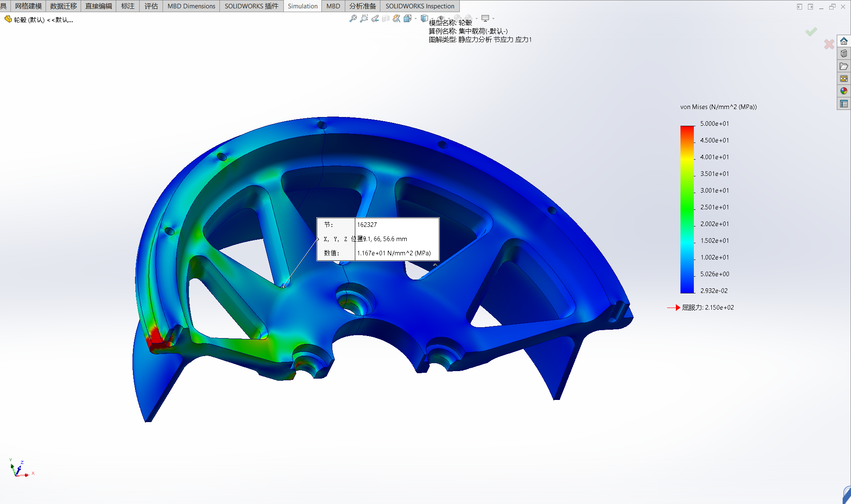This screenshot has width=851, height=504.
Task: Open the View Palette pane
Action: tap(844, 79)
